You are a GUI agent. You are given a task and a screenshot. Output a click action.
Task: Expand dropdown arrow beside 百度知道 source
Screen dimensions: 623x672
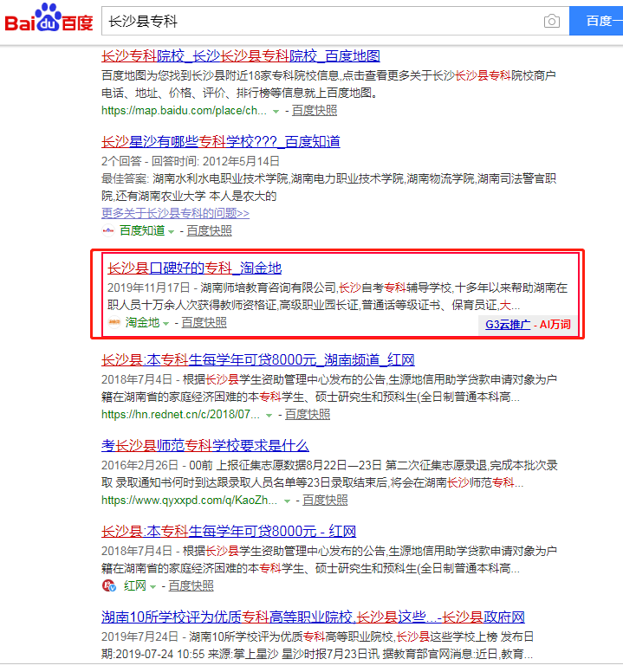pyautogui.click(x=171, y=232)
